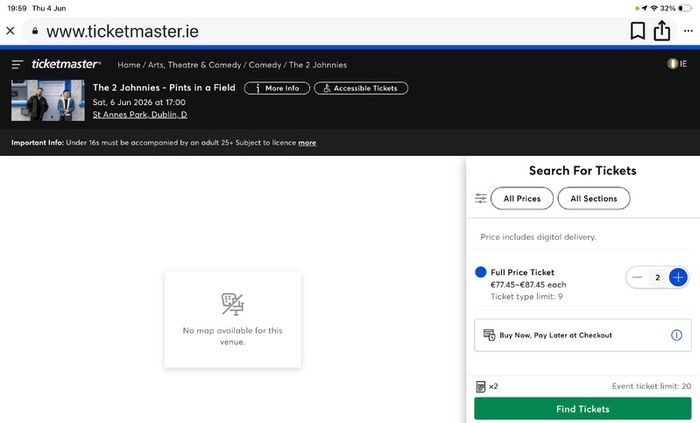The image size is (700, 423).
Task: Click the lock icon beside the URL
Action: coord(35,31)
